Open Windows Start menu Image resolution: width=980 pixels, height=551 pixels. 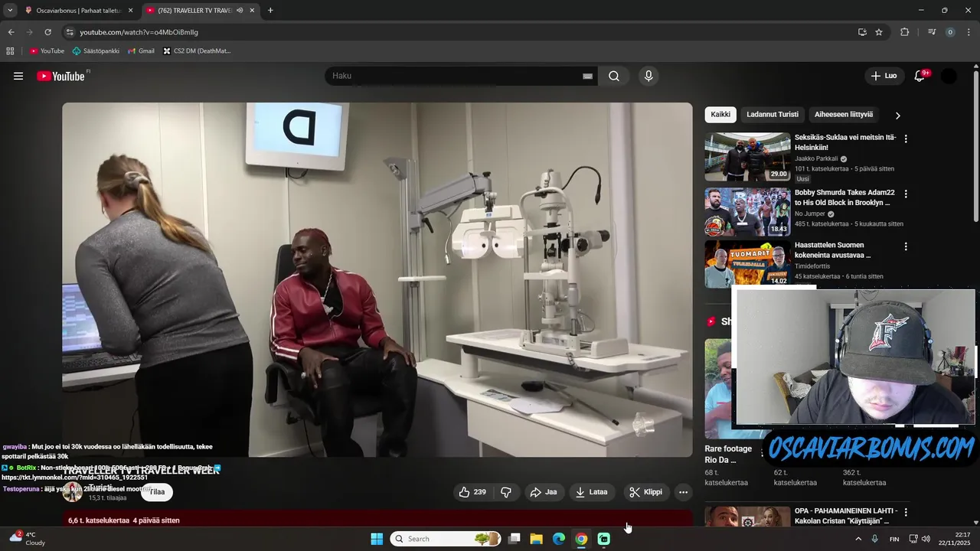377,539
